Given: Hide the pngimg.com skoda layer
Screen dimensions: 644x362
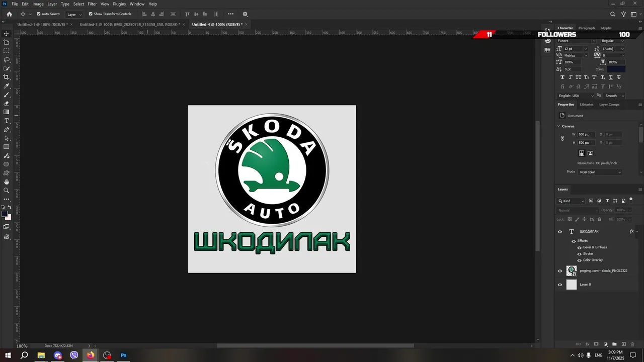Looking at the screenshot, I should pyautogui.click(x=560, y=271).
